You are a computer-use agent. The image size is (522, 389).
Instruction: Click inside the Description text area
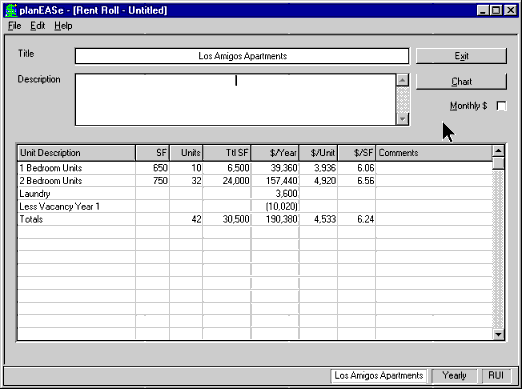point(236,100)
